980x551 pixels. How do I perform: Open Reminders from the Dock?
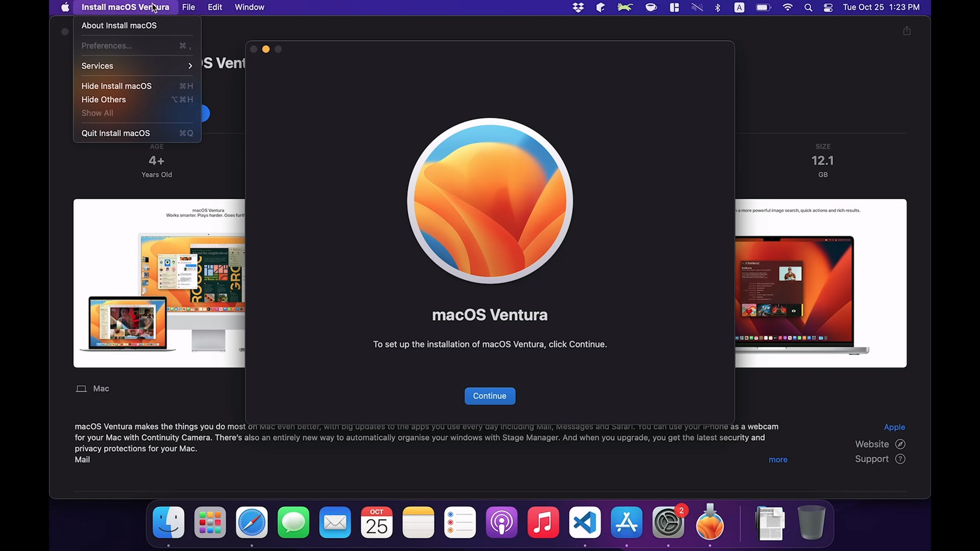pyautogui.click(x=460, y=523)
